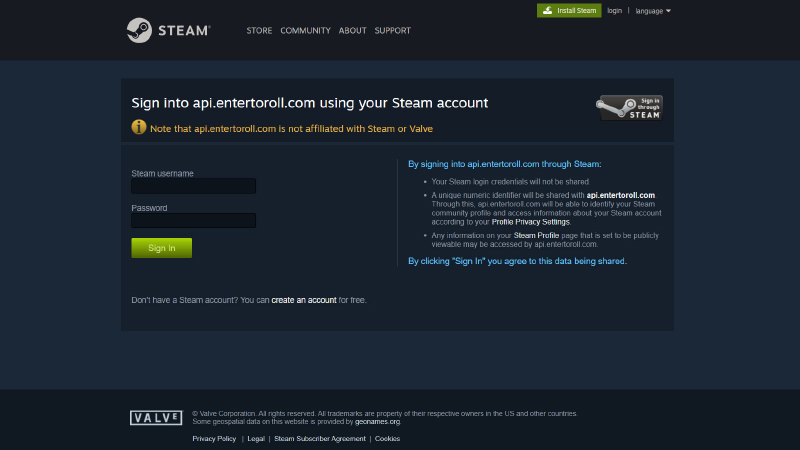Open the Privacy Policy footer link
This screenshot has width=800, height=450.
[214, 438]
